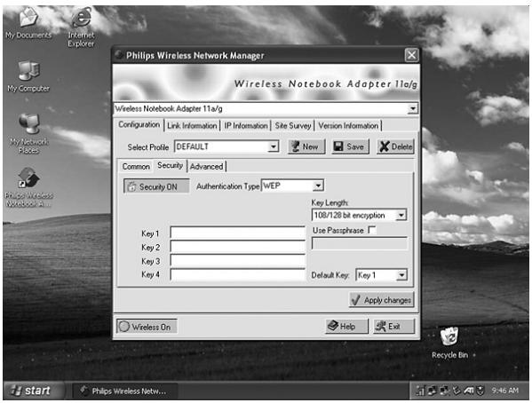Launch Internet Explorer from the desktop

[81, 28]
